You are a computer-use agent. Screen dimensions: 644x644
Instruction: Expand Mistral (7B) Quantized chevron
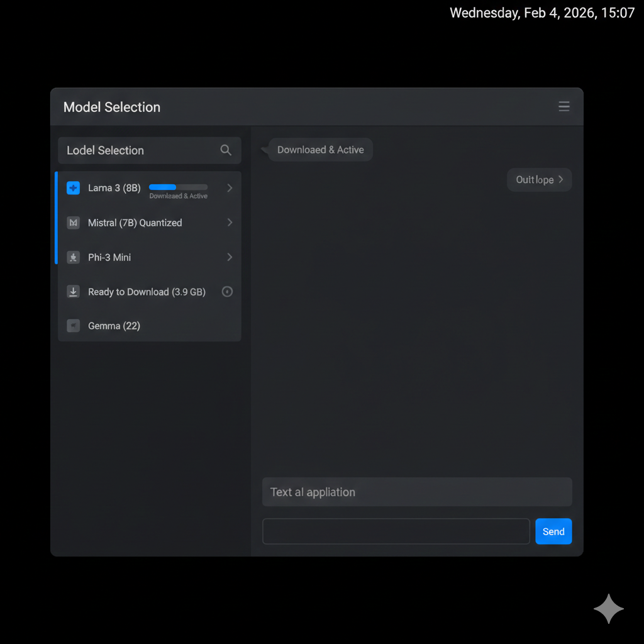(x=230, y=223)
